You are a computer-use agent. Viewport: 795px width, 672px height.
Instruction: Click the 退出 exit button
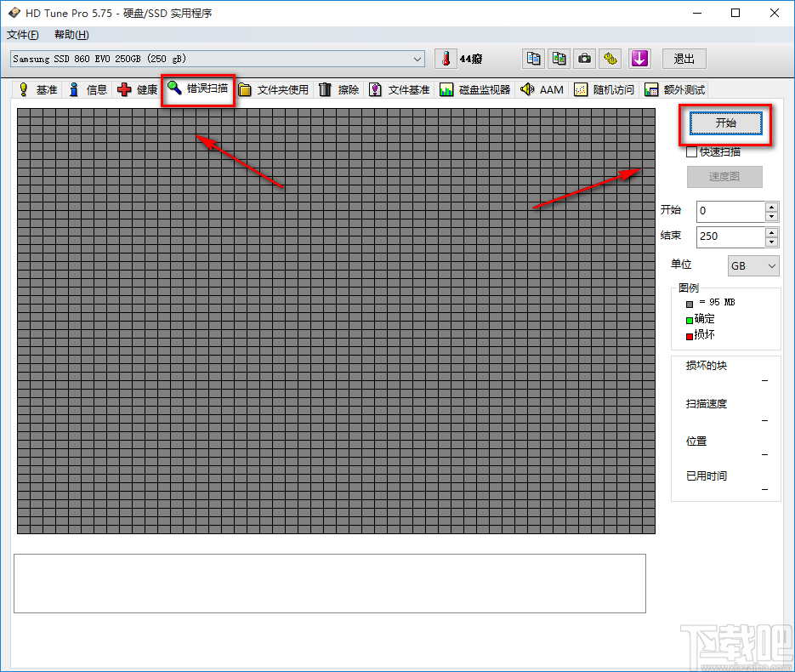tap(684, 59)
